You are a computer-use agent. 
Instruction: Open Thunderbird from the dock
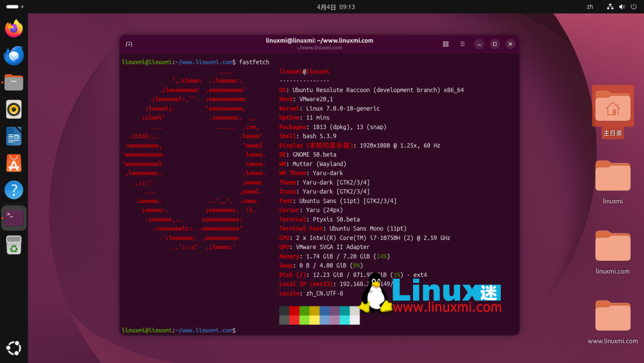(x=13, y=56)
